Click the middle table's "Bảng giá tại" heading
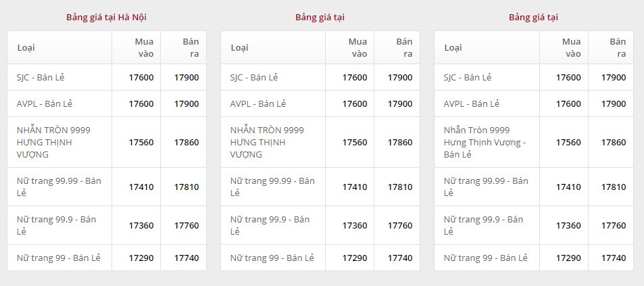Viewport: 644px width, 286px height. coord(320,17)
